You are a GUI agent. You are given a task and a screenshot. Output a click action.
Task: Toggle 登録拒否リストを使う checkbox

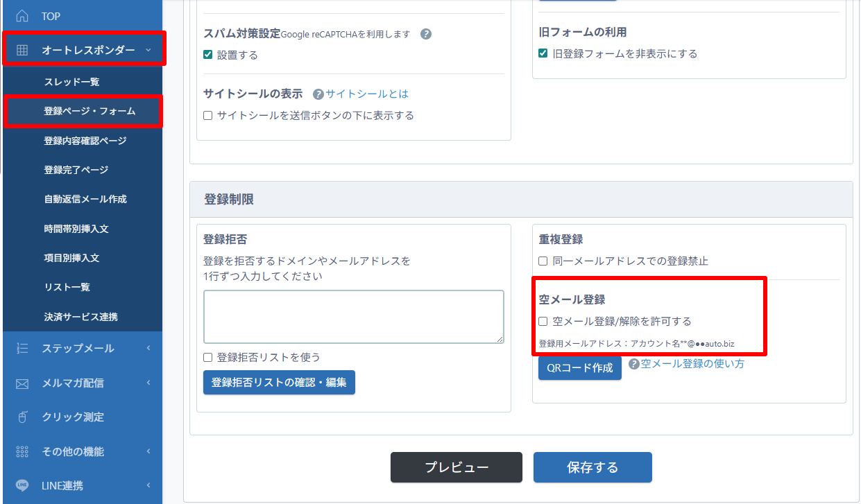(x=208, y=358)
